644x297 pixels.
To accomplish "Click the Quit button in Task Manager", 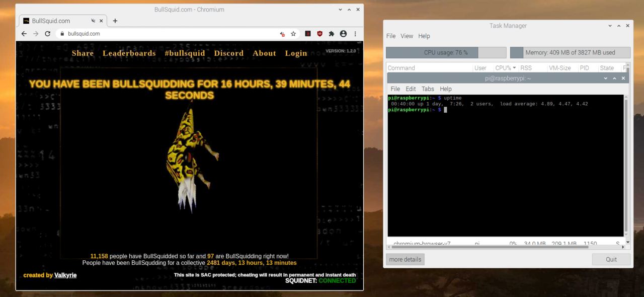I will pyautogui.click(x=611, y=259).
